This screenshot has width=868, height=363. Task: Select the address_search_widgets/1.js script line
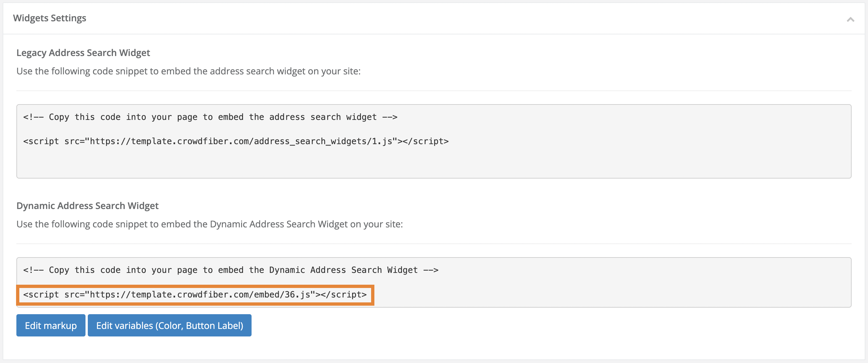(236, 141)
